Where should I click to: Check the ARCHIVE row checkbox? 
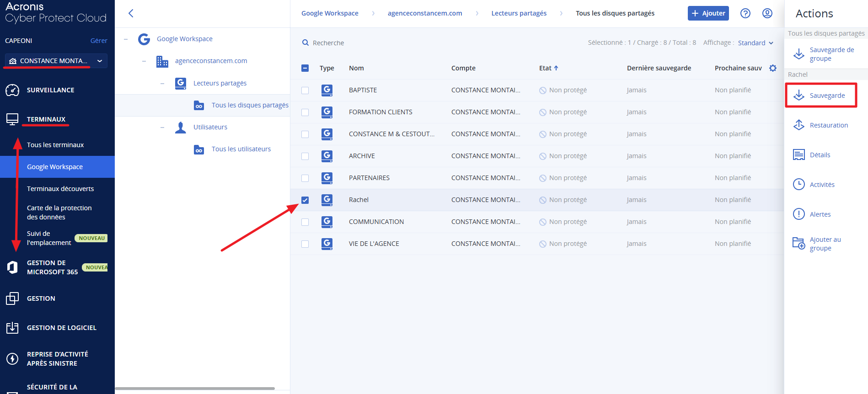pyautogui.click(x=305, y=156)
